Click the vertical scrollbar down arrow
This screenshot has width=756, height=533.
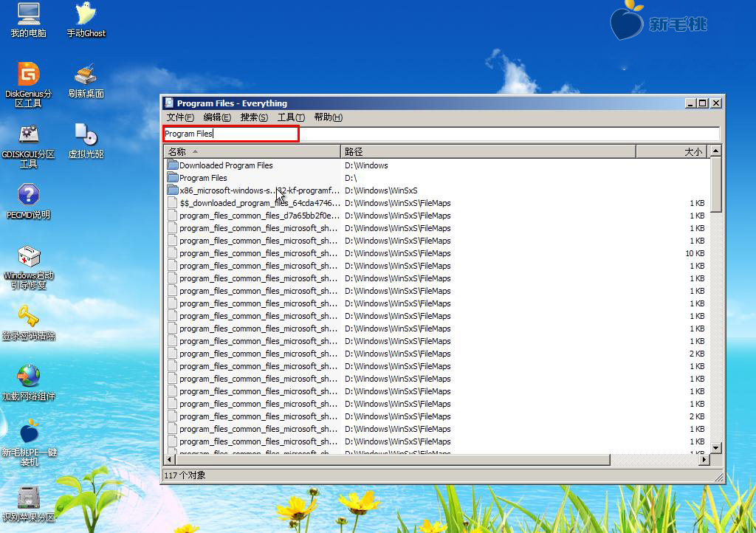pos(715,447)
